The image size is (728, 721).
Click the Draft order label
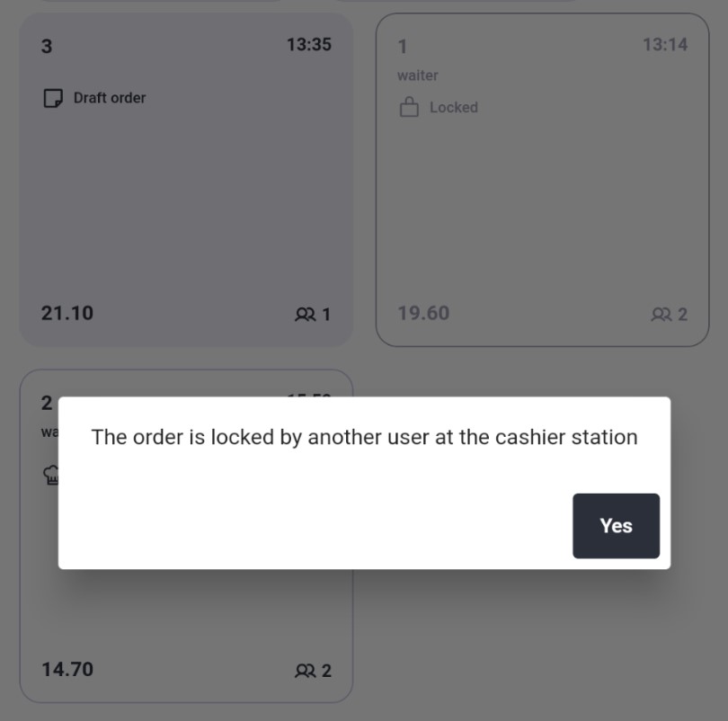[x=110, y=98]
